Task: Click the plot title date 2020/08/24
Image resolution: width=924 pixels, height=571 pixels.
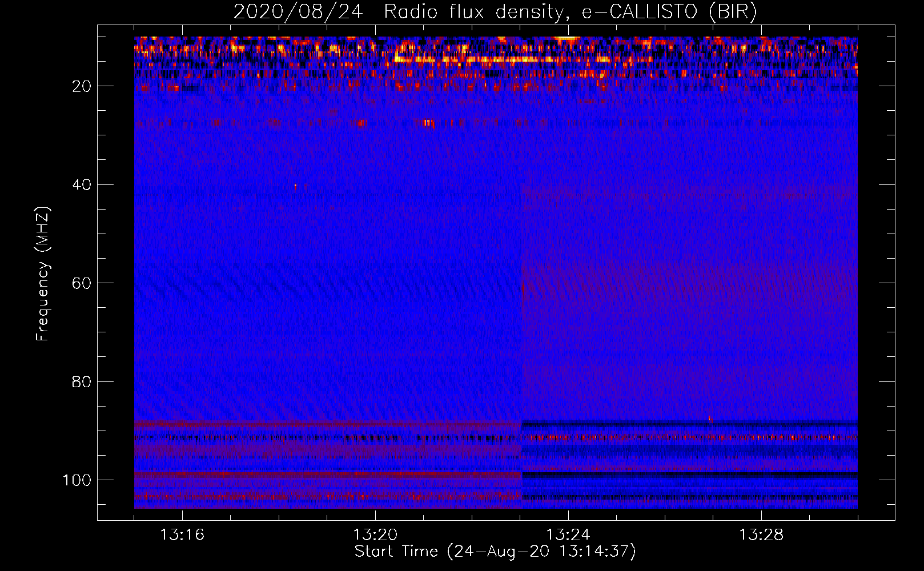Action: (x=298, y=12)
